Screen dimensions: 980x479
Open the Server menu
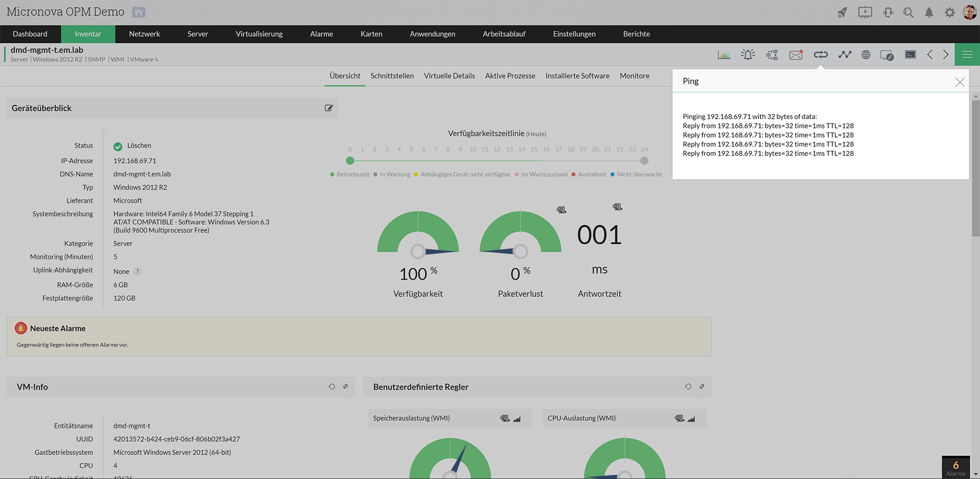[x=198, y=34]
